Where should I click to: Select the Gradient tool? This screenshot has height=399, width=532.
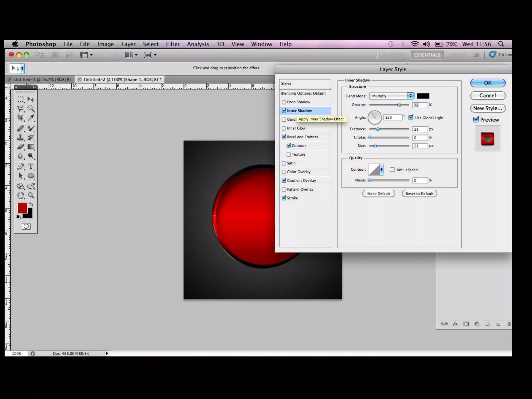pyautogui.click(x=31, y=147)
